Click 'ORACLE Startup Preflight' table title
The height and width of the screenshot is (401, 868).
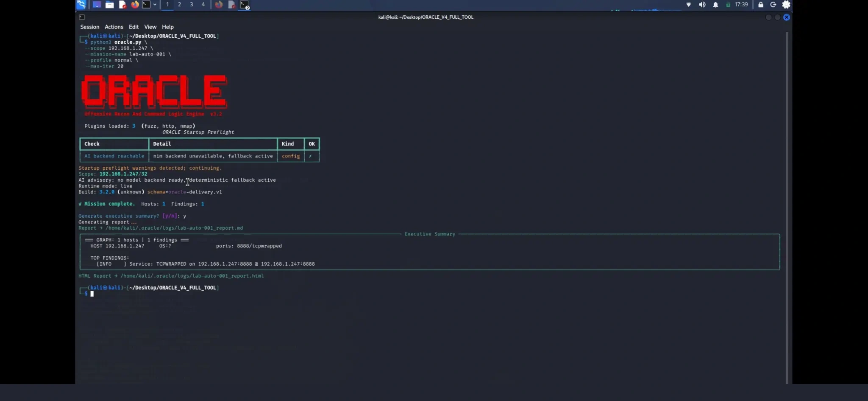(198, 132)
